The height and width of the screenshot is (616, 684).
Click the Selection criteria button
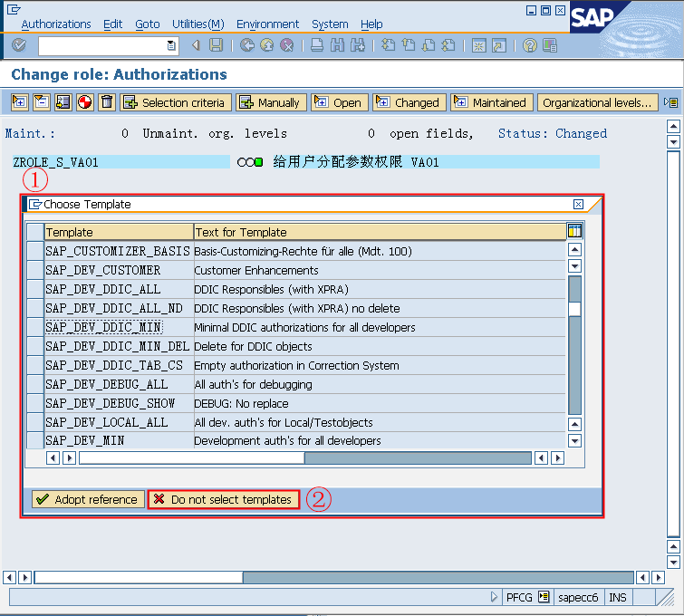(176, 102)
